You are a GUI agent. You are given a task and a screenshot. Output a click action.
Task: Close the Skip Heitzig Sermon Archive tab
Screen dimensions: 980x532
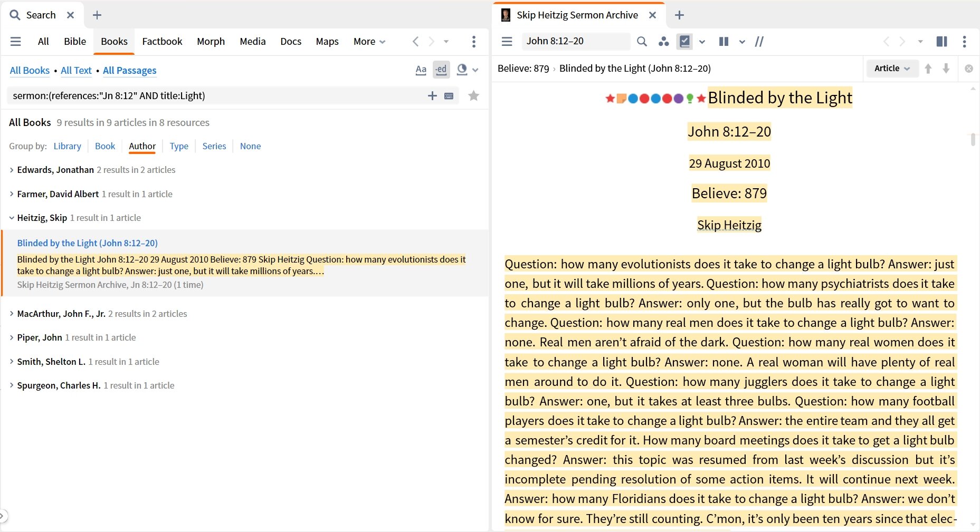point(653,15)
